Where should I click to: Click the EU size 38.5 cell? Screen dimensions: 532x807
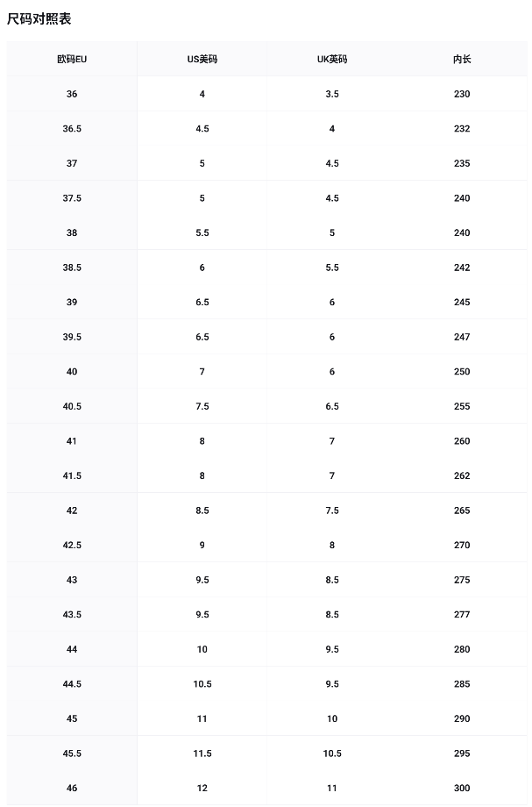coord(72,268)
